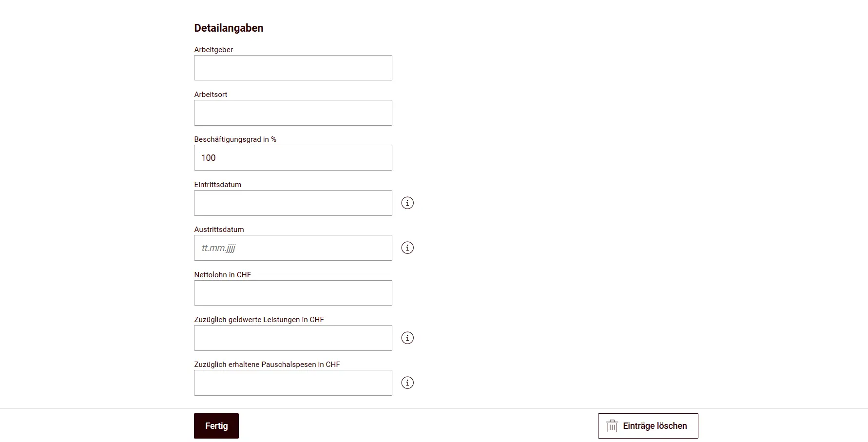Click the Nettolohn in CHF field
The height and width of the screenshot is (442, 868).
click(x=292, y=292)
